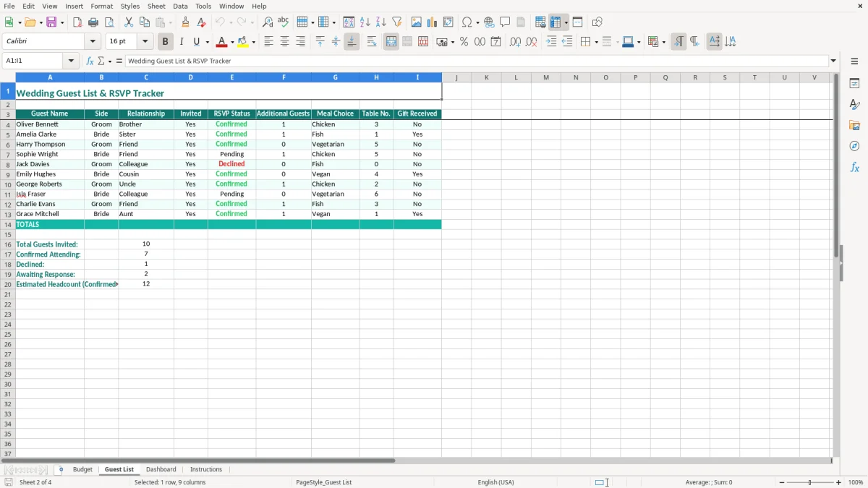Screen dimensions: 868x488
Task: Toggle AutoFilter funnel button
Action: click(396, 22)
